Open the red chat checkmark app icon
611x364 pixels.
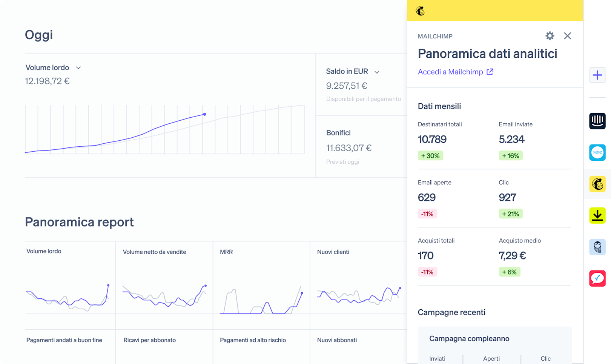click(x=597, y=278)
